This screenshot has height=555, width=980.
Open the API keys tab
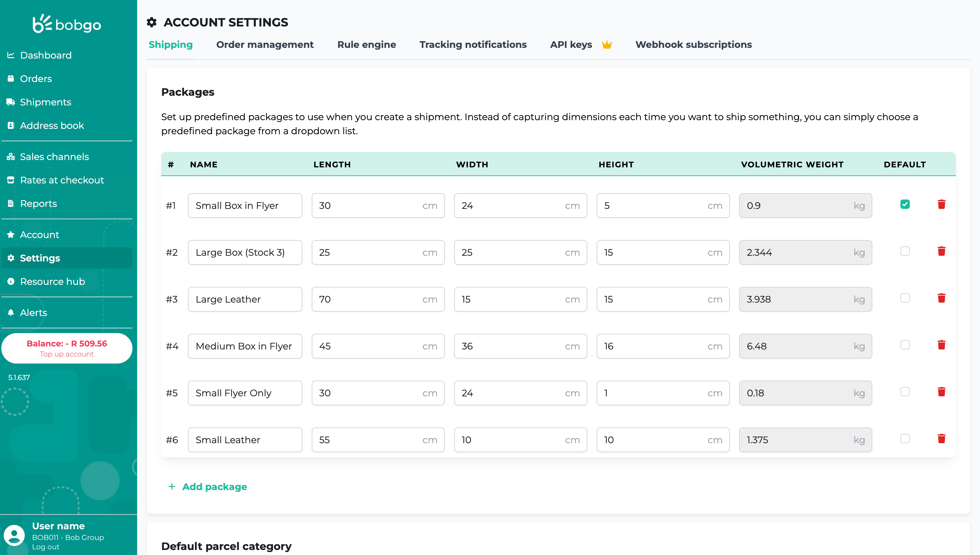pyautogui.click(x=571, y=45)
